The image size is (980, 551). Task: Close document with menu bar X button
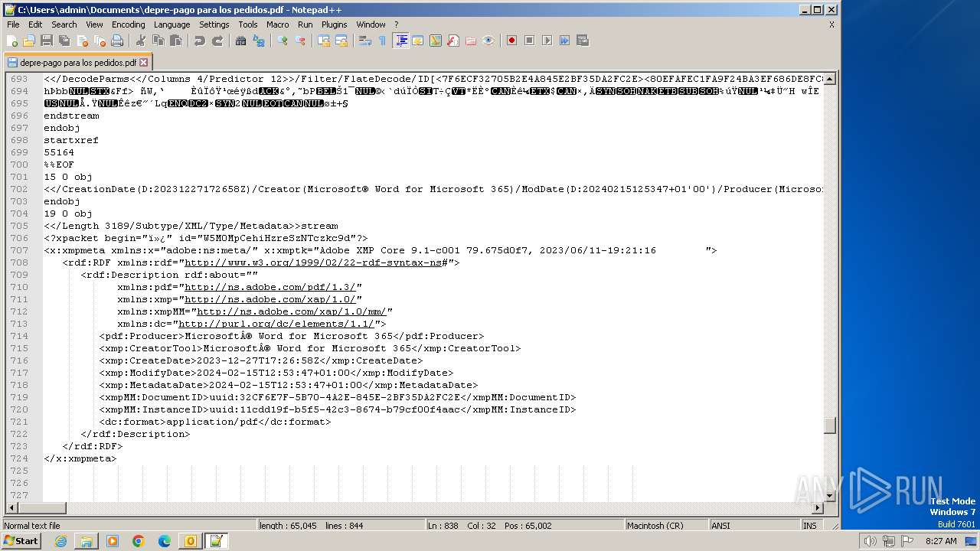point(831,24)
